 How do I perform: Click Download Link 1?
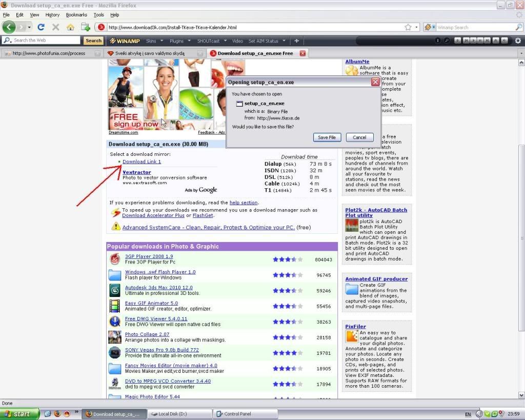[x=142, y=162]
